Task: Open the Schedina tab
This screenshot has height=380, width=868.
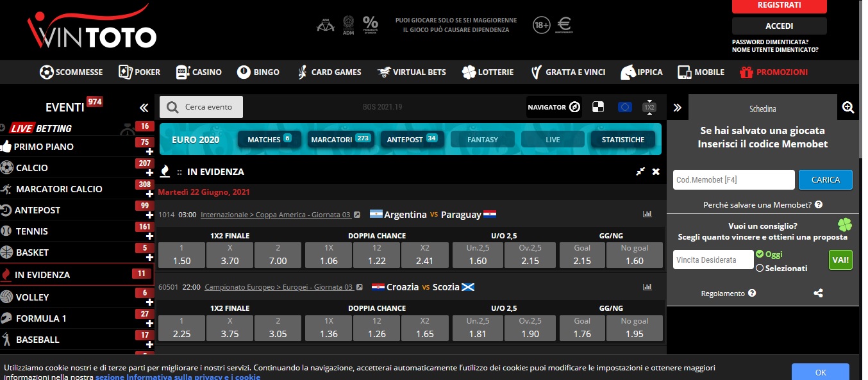Action: point(763,108)
